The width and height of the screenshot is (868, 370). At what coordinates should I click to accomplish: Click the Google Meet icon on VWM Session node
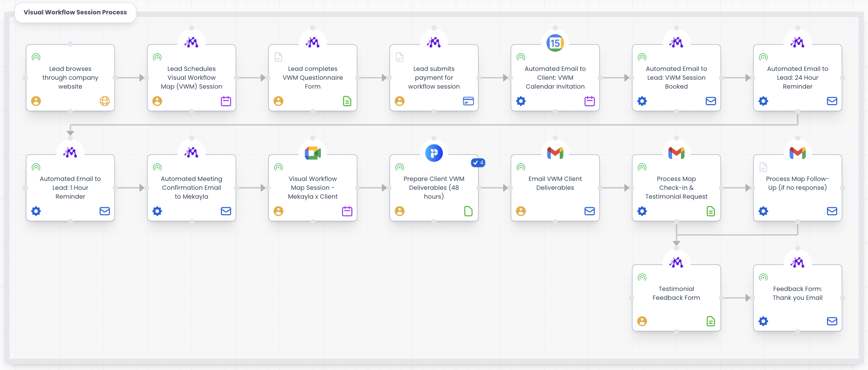(313, 153)
